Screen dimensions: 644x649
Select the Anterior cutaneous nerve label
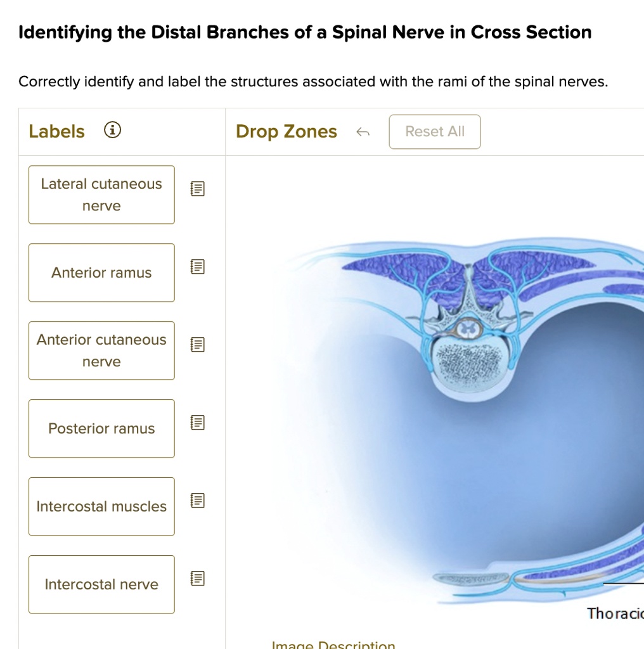101,350
